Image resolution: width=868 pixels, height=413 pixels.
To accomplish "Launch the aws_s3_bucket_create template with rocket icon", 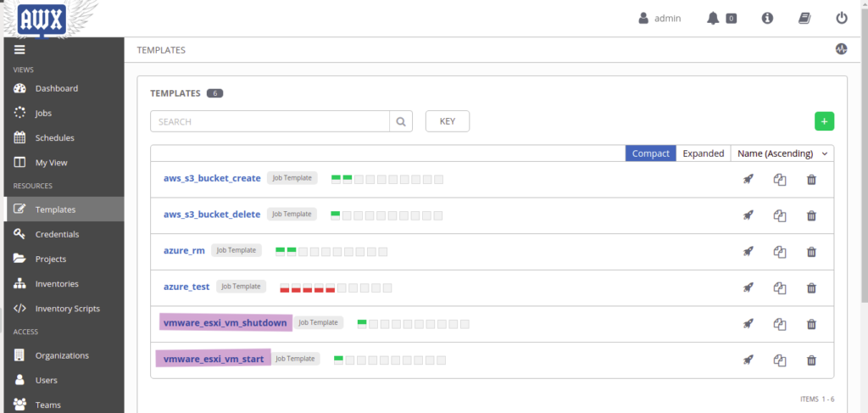I will 748,180.
